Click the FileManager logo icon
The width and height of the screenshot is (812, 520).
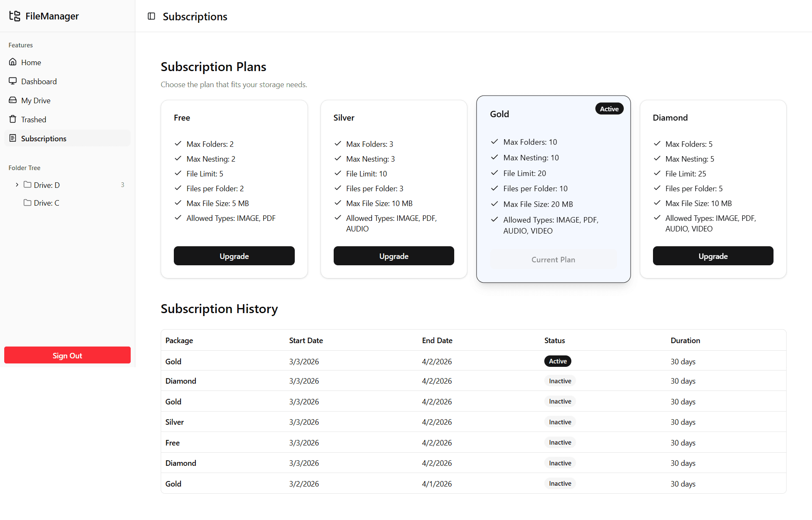point(15,16)
